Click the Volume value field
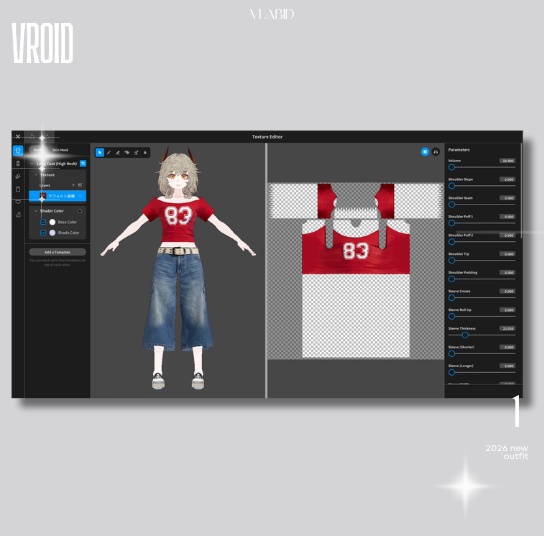544x536 pixels. coord(508,161)
